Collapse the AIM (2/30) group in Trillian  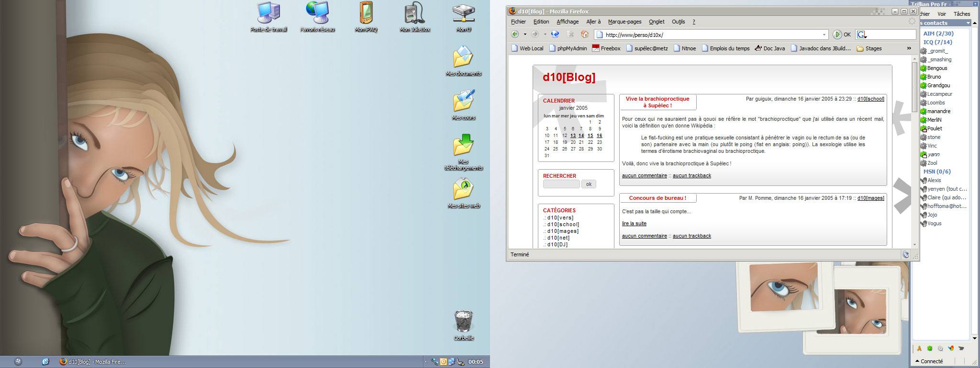[938, 34]
